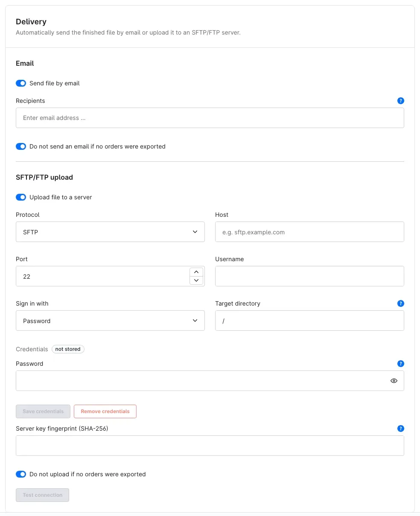This screenshot has height=516, width=420.
Task: Click the 'Delivery' heading
Action: 31,22
